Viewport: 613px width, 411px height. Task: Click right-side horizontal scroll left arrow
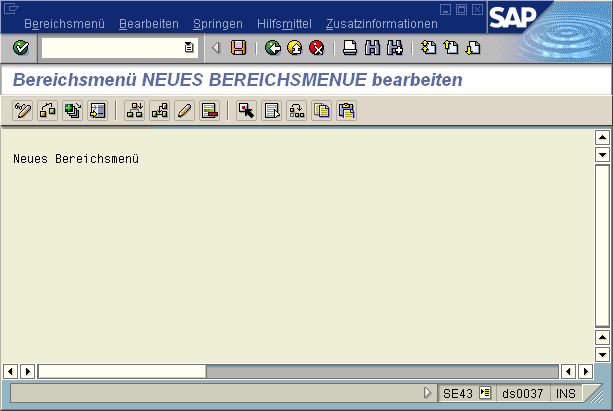(x=568, y=371)
